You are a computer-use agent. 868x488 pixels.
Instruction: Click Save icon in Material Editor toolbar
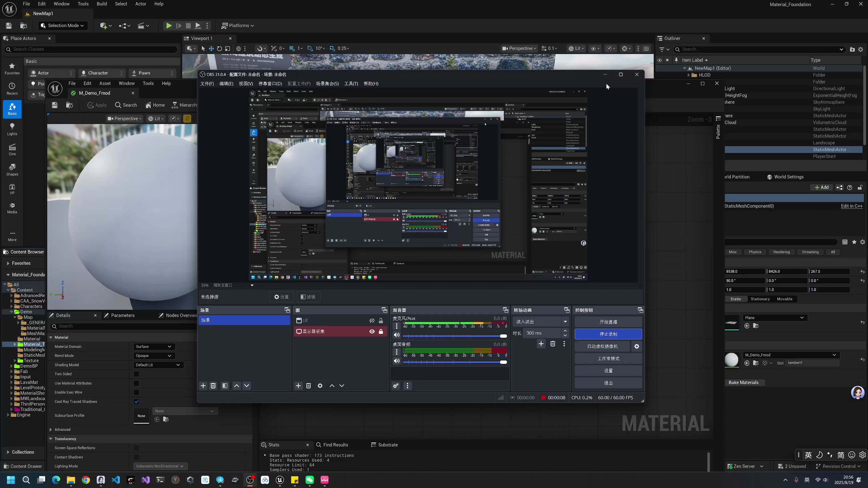tap(55, 105)
